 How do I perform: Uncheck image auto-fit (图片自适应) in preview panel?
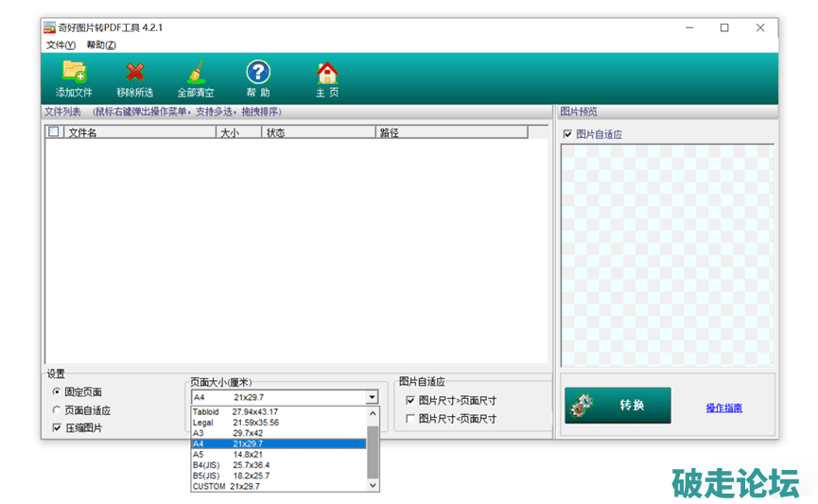tap(567, 134)
